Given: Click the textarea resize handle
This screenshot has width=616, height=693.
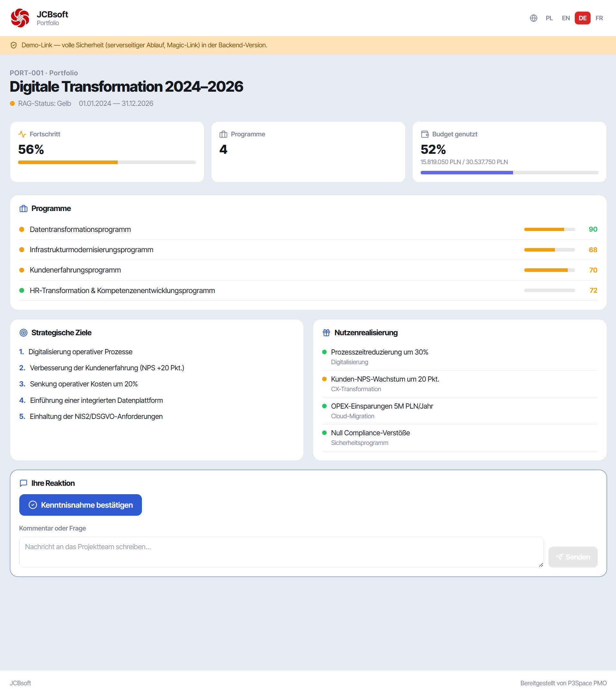Looking at the screenshot, I should (541, 565).
